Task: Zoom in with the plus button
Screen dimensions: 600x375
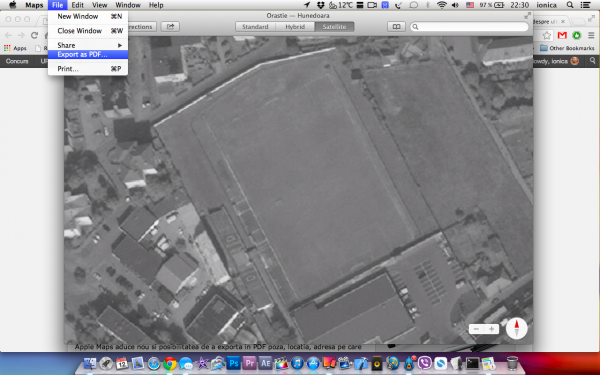Action: tap(491, 329)
